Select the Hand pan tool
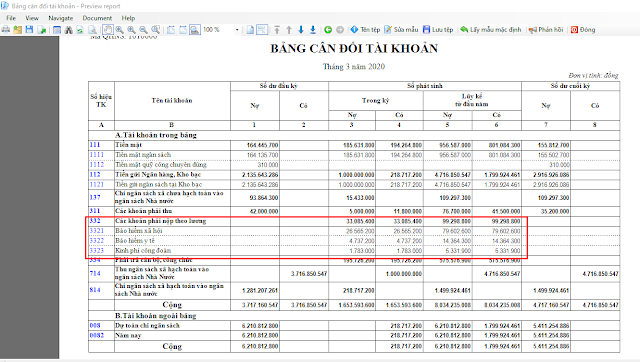The height and width of the screenshot is (362, 640). pyautogui.click(x=107, y=30)
